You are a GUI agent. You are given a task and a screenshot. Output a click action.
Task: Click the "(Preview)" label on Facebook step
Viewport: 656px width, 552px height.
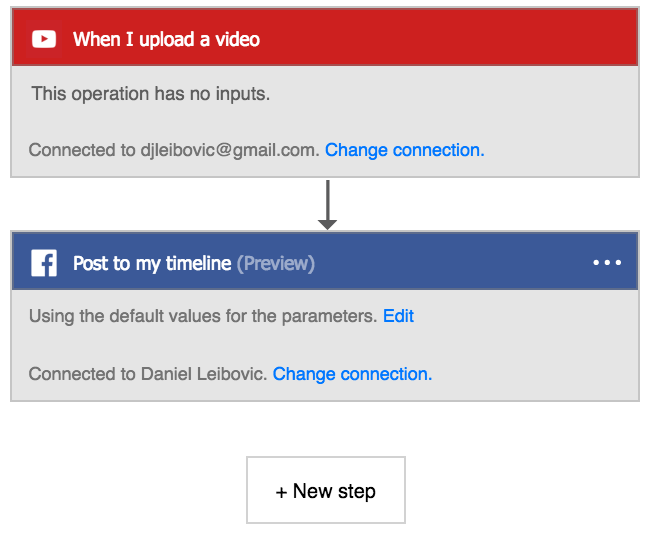275,263
